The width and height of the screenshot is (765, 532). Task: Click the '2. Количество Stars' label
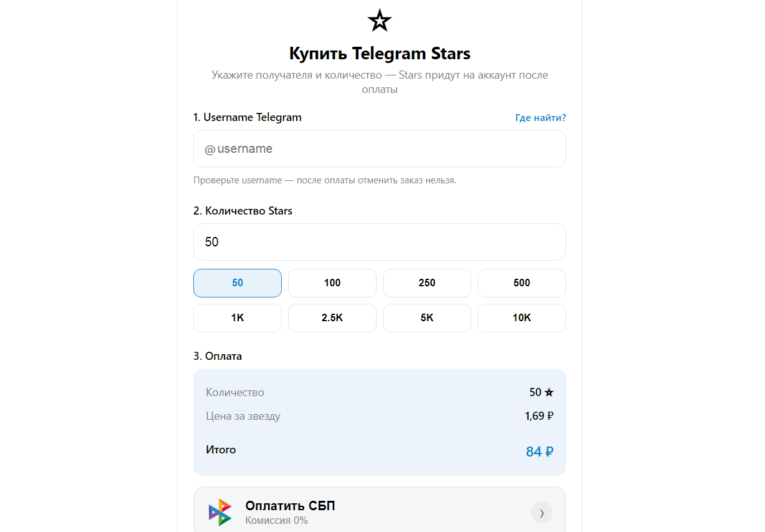point(243,211)
